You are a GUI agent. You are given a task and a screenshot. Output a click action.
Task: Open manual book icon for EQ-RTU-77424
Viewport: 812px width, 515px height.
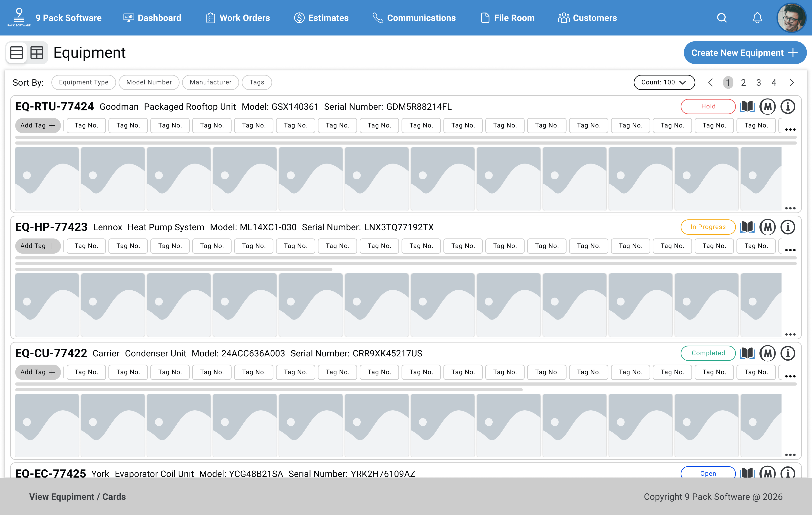click(x=747, y=107)
